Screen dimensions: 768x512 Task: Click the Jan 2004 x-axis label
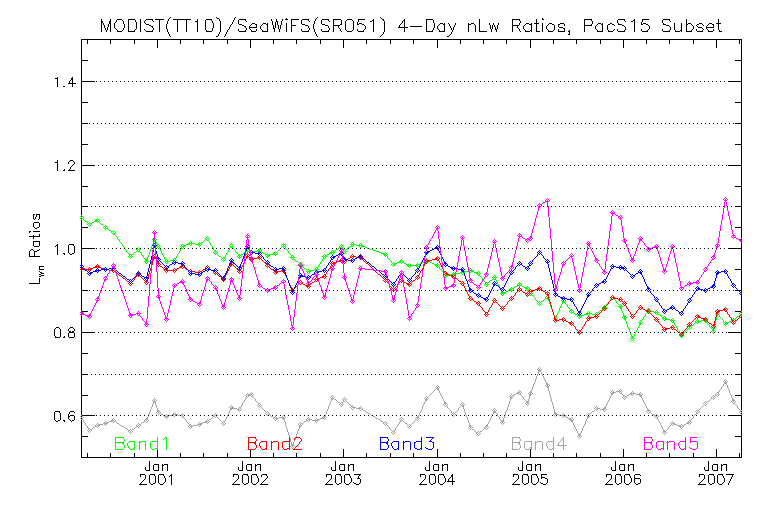pos(436,473)
